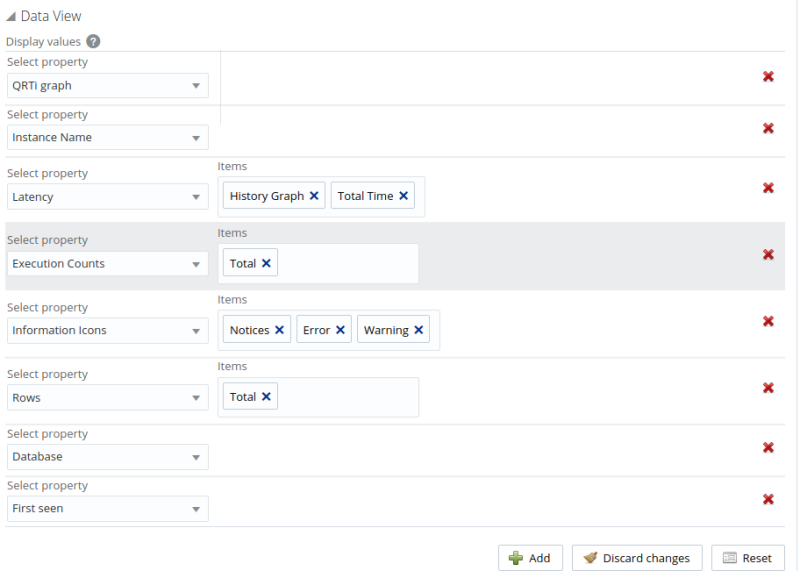
Task: Remove the Total item from Execution Counts
Action: [266, 263]
